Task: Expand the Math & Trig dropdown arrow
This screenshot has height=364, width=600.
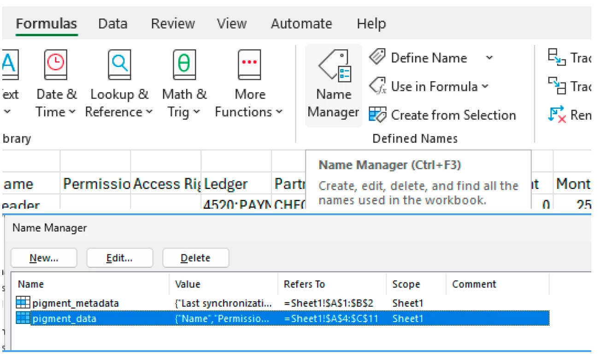Action: [196, 112]
